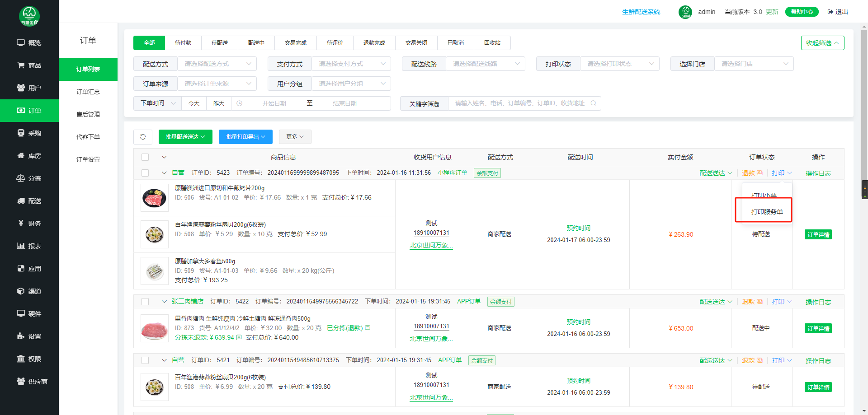This screenshot has height=415, width=868.
Task: Switch to the 待配送 tab
Action: [x=220, y=43]
